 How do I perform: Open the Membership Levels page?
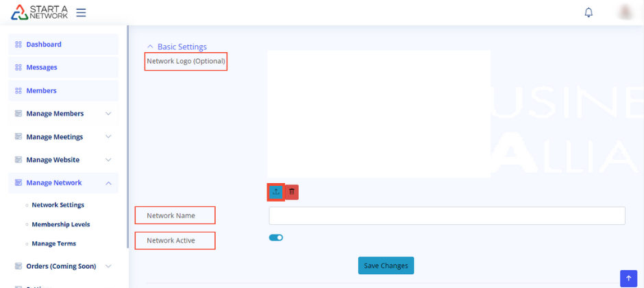click(x=60, y=224)
